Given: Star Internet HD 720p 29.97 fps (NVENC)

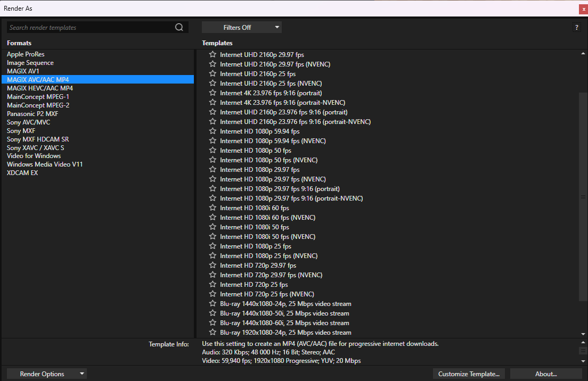Looking at the screenshot, I should pos(213,275).
